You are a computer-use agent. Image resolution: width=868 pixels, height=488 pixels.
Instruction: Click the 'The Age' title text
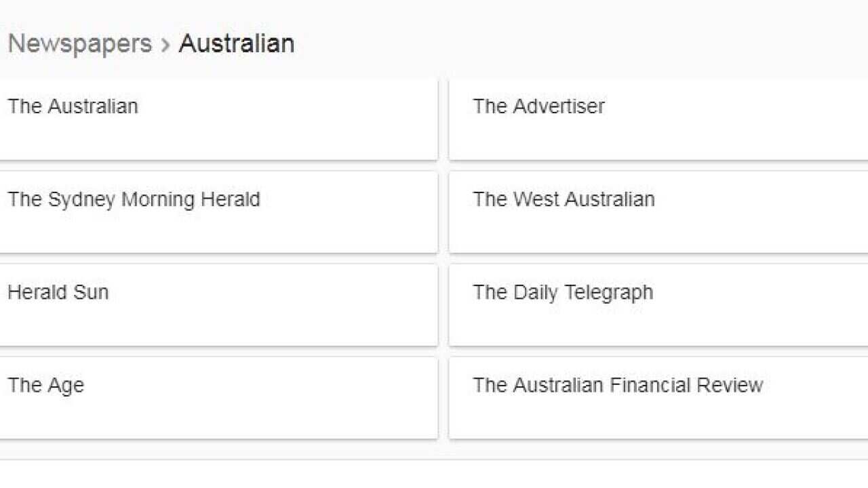(45, 386)
